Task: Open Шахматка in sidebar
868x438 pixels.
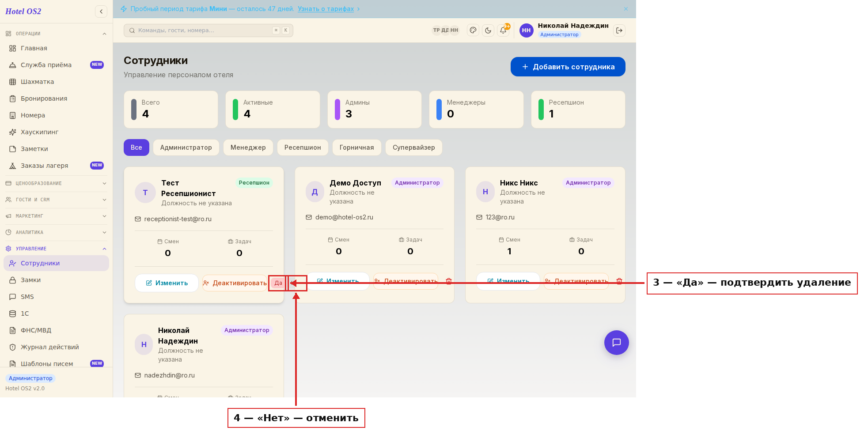Action: click(56, 82)
